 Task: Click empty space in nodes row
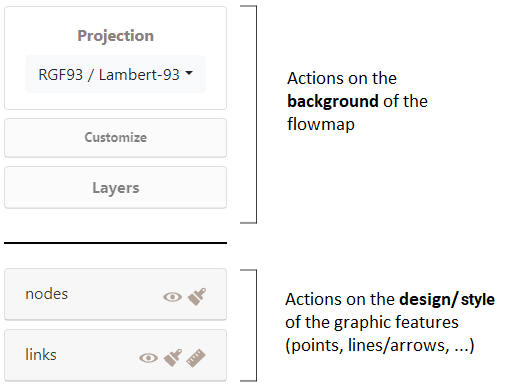tap(113, 294)
